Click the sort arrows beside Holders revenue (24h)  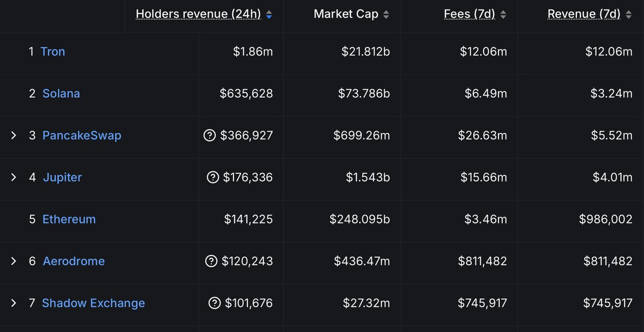click(x=269, y=15)
